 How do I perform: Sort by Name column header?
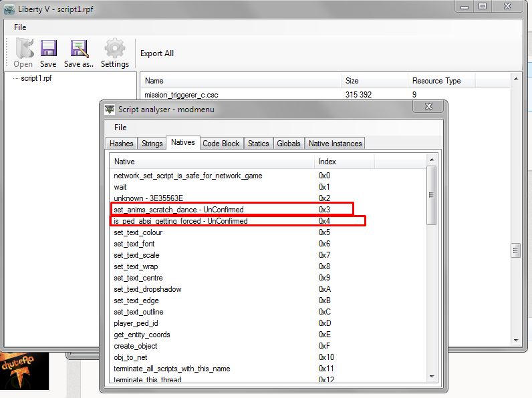[240, 81]
